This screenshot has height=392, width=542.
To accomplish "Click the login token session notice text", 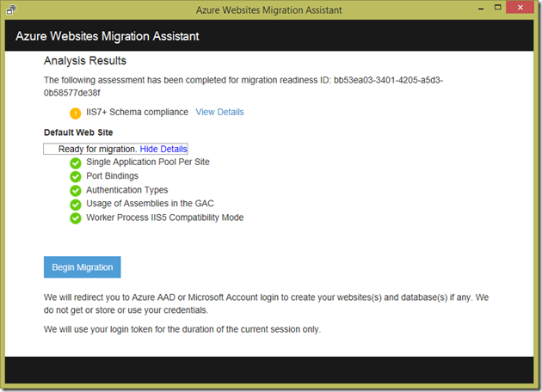I will click(182, 329).
